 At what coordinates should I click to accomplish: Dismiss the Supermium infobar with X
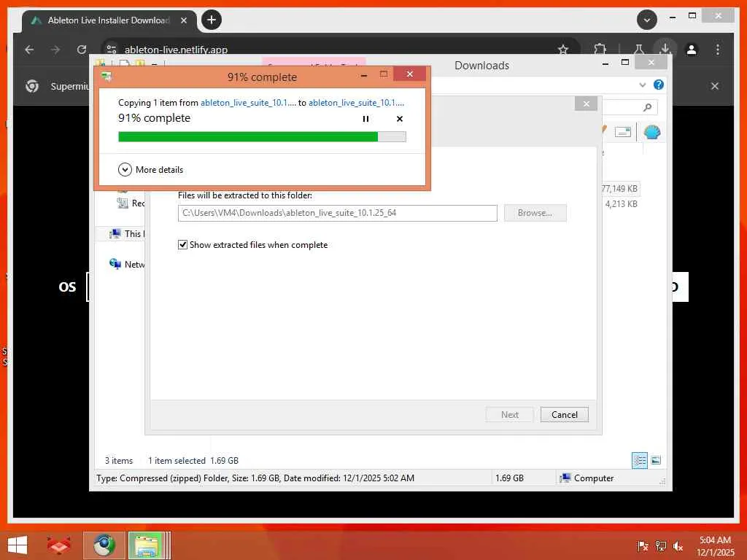pos(715,86)
